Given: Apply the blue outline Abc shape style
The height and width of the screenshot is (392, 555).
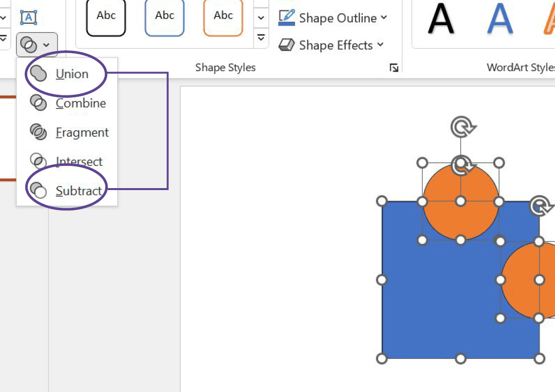Looking at the screenshot, I should tap(165, 17).
